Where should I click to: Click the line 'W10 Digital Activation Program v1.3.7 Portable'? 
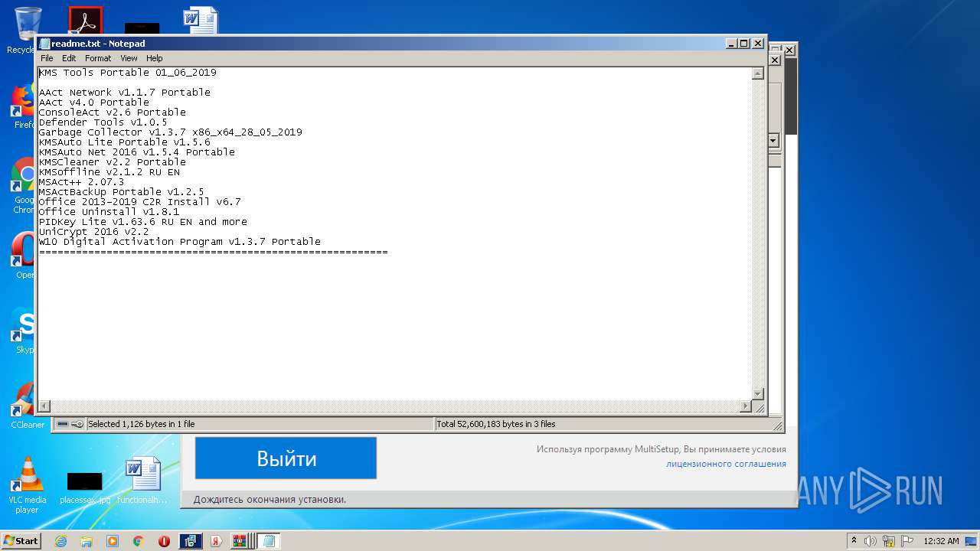coord(180,241)
